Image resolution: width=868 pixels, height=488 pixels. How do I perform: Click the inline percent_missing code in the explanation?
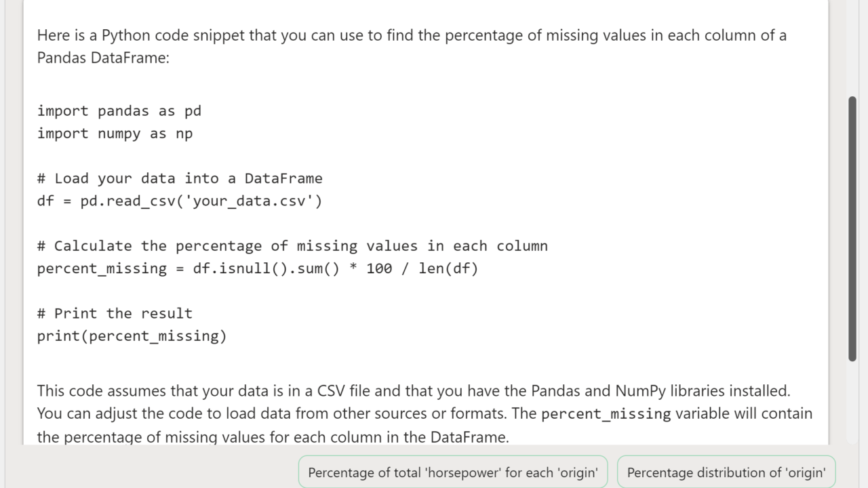(606, 413)
